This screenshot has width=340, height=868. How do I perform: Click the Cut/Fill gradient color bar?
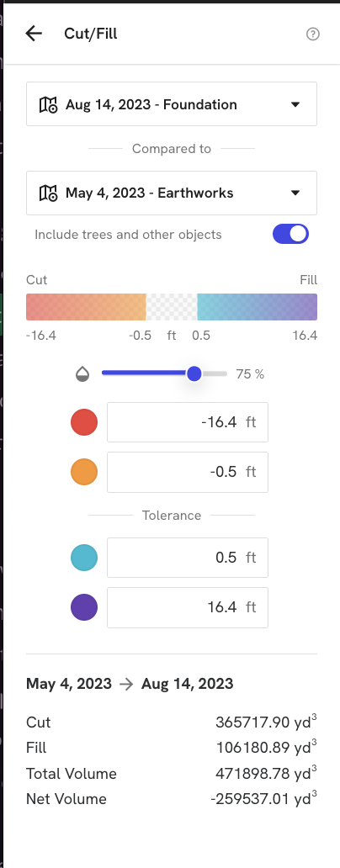[172, 307]
